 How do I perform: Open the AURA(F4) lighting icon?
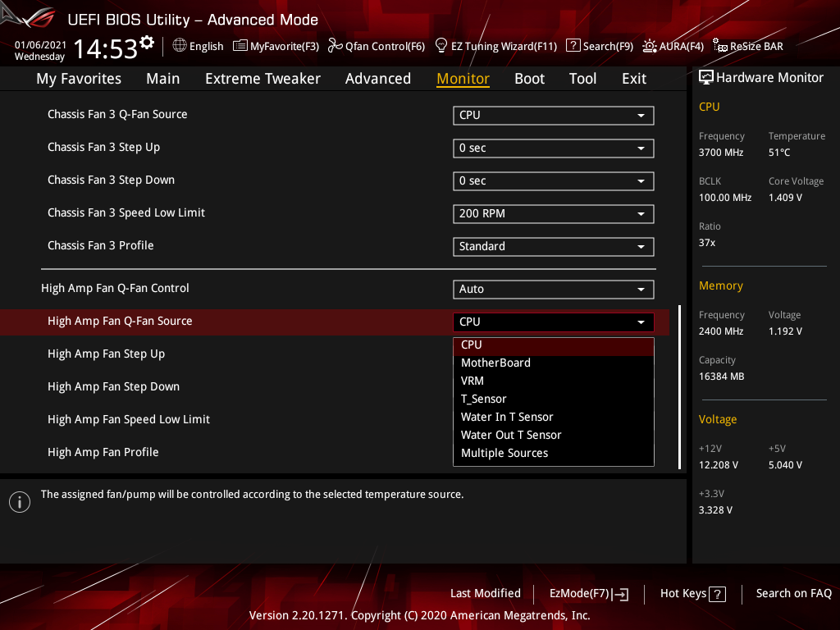coord(650,46)
